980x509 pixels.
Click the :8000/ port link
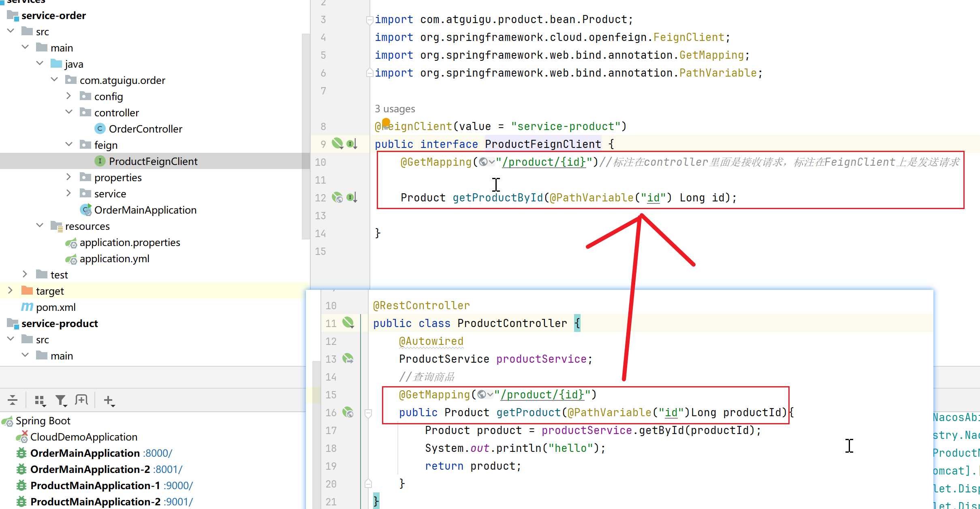157,453
